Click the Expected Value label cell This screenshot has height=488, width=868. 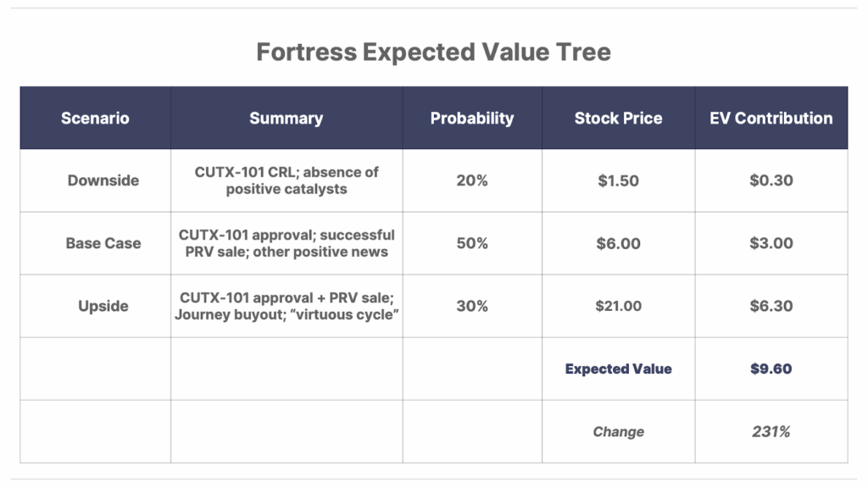pyautogui.click(x=618, y=369)
